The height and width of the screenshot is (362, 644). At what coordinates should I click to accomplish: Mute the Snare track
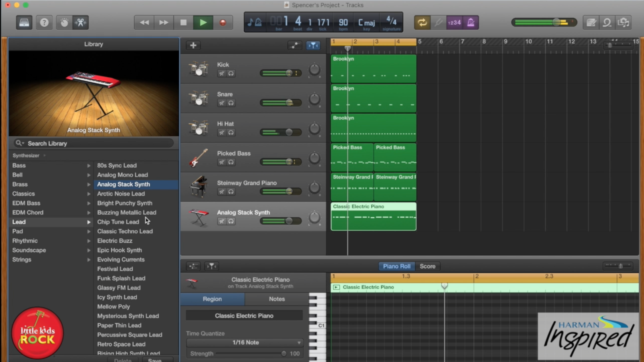point(221,103)
